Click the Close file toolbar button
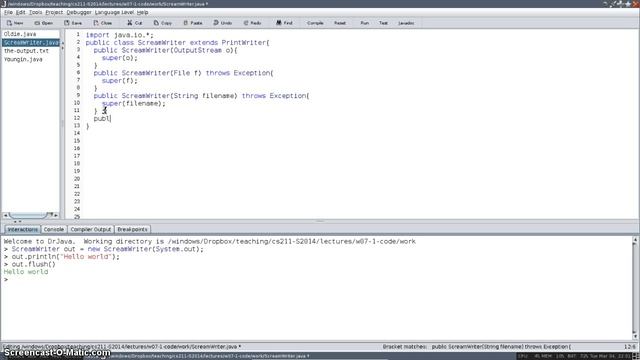640x360 pixels. point(103,23)
